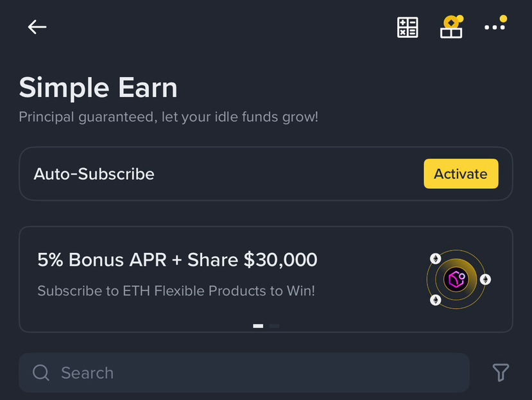532x400 pixels.
Task: Click the top Ethereum coin in banner graphic
Action: 436,259
